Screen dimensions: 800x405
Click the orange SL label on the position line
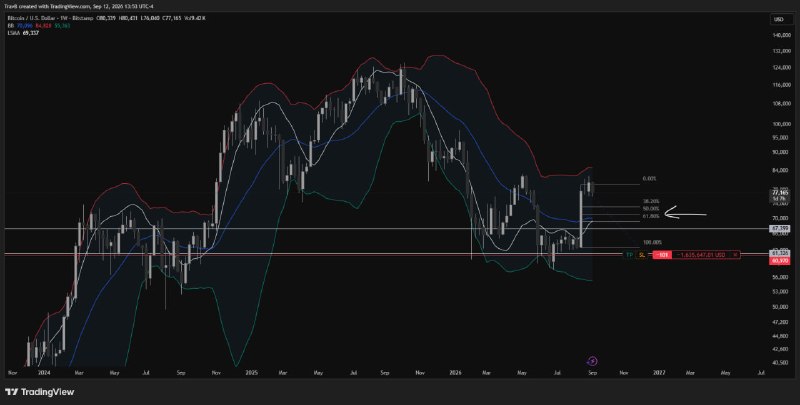click(x=642, y=254)
